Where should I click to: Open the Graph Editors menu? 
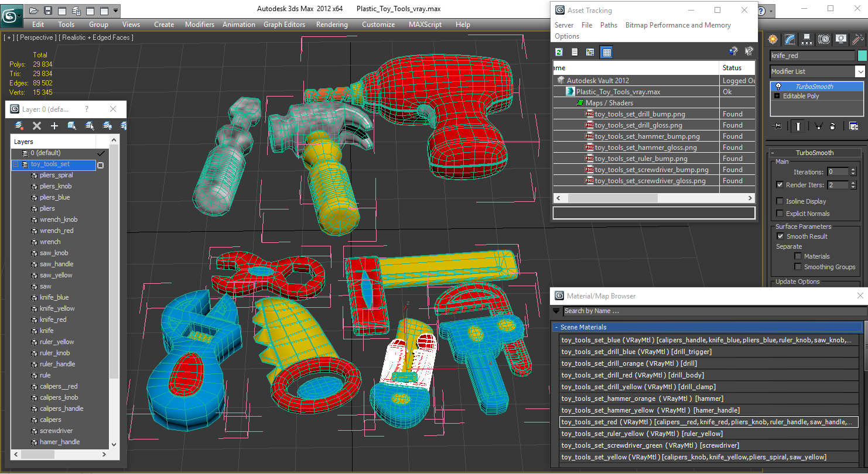[x=284, y=25]
